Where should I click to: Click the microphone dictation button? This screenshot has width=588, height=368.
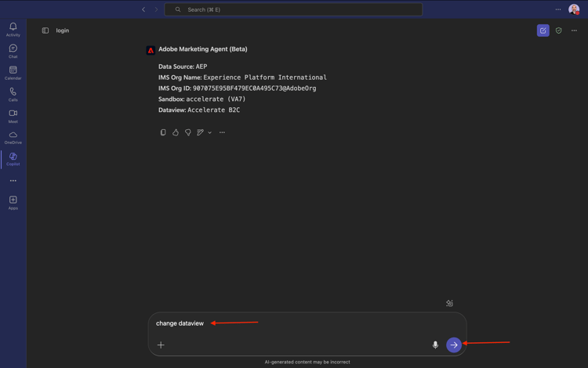tap(435, 345)
